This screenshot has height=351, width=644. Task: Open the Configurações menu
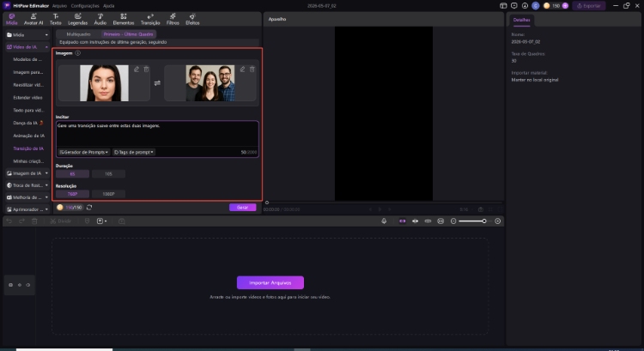click(85, 6)
